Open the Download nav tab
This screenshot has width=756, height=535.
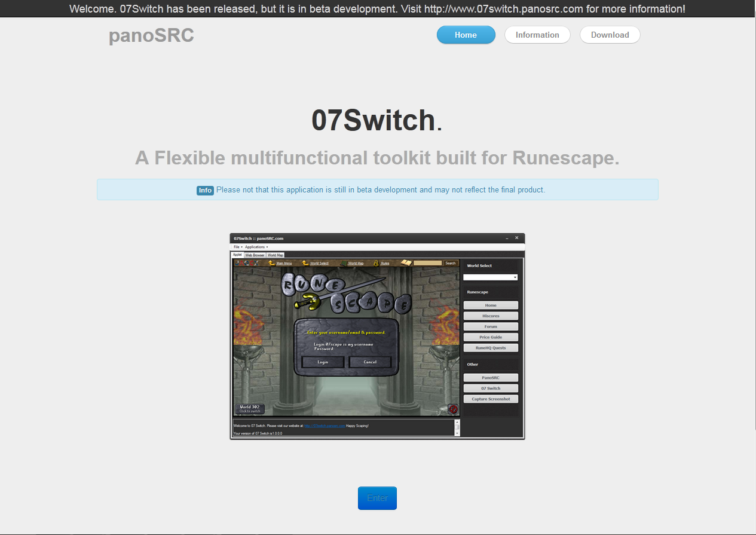610,35
